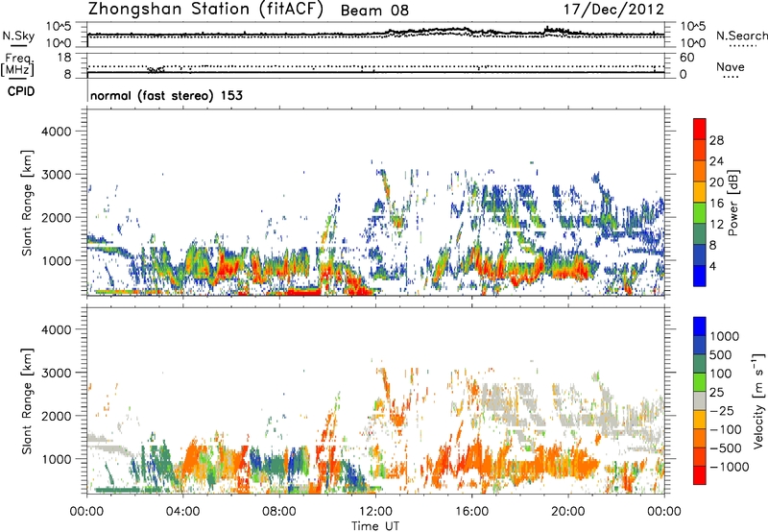Click the '20:00' time tick label
768x532 pixels.
[x=567, y=512]
